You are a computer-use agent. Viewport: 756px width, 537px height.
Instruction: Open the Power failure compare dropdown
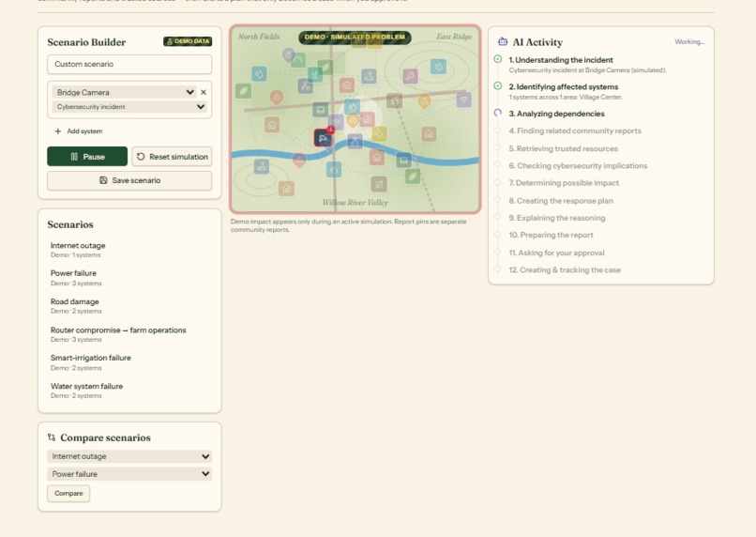tap(129, 474)
